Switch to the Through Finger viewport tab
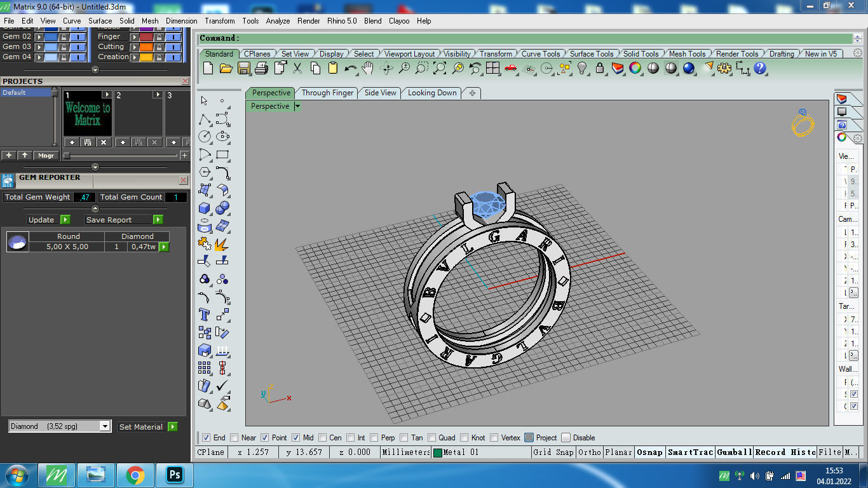868x488 pixels. point(327,93)
